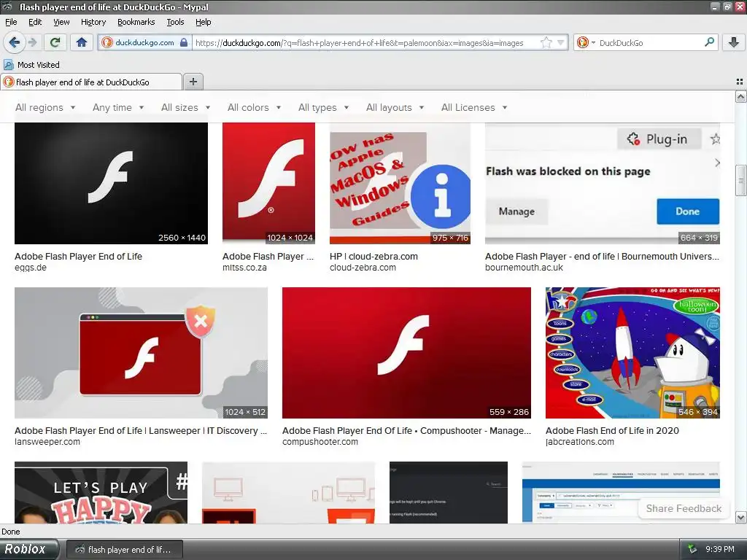The width and height of the screenshot is (747, 560).
Task: Click the Roblox start button
Action: pyautogui.click(x=29, y=550)
